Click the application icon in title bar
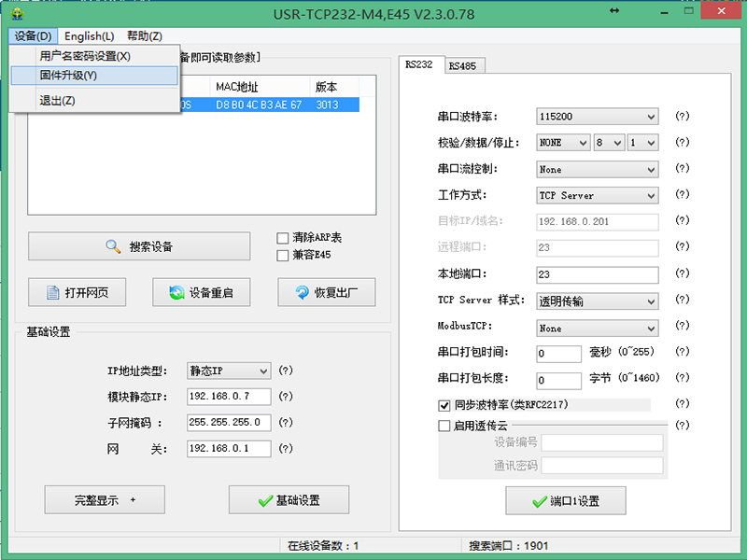This screenshot has height=560, width=747. click(x=12, y=12)
